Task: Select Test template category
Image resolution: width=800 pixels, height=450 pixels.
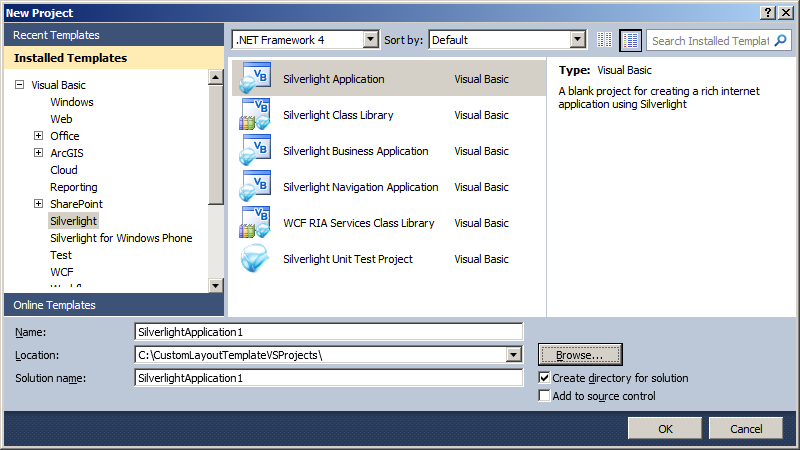Action: pyautogui.click(x=61, y=255)
